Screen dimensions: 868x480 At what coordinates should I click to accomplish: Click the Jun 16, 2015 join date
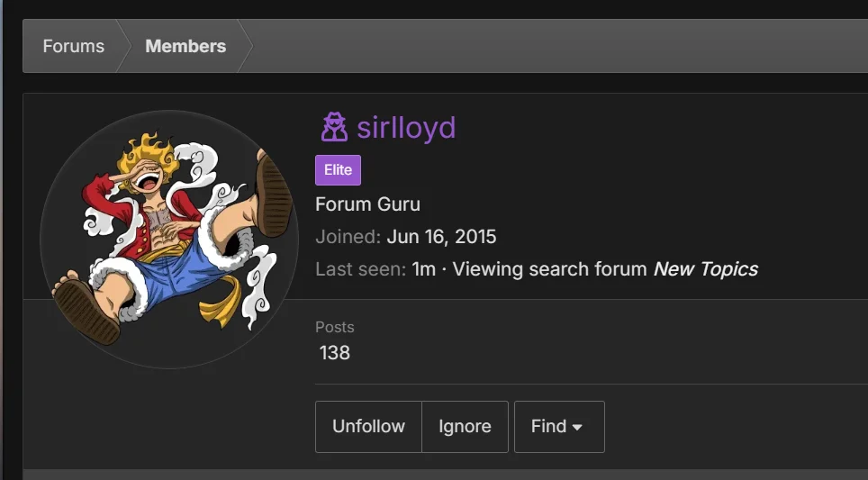coord(441,237)
